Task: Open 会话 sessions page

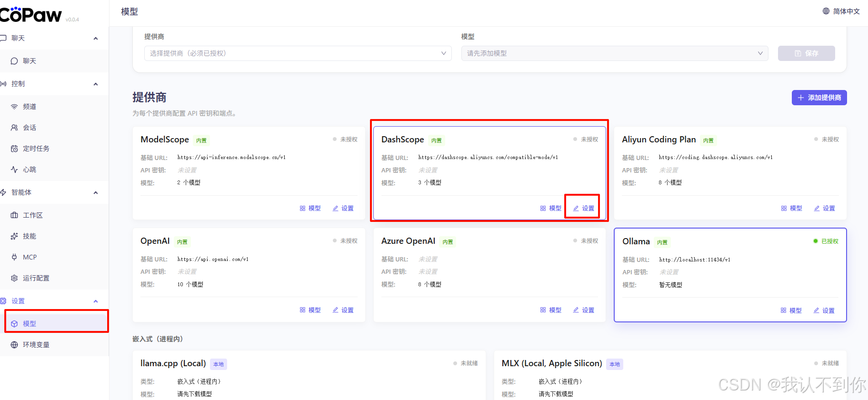Action: [54, 128]
